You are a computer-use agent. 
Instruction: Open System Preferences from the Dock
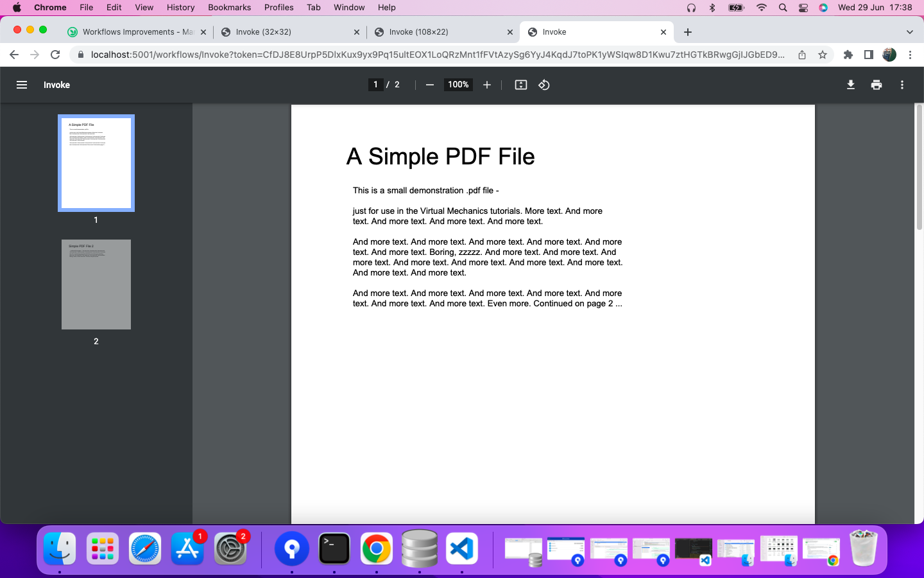[x=230, y=549]
